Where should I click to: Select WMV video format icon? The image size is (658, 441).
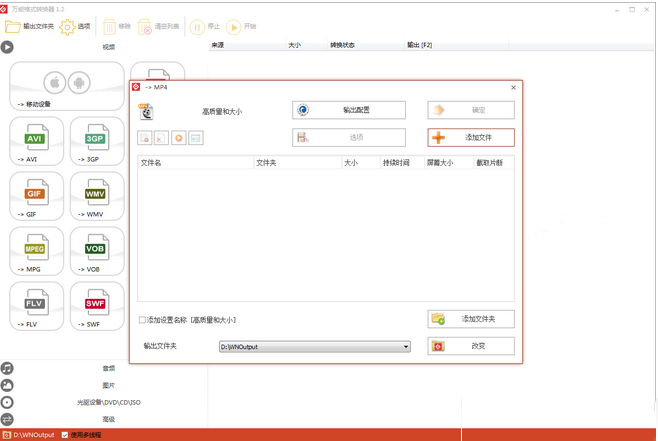97,196
